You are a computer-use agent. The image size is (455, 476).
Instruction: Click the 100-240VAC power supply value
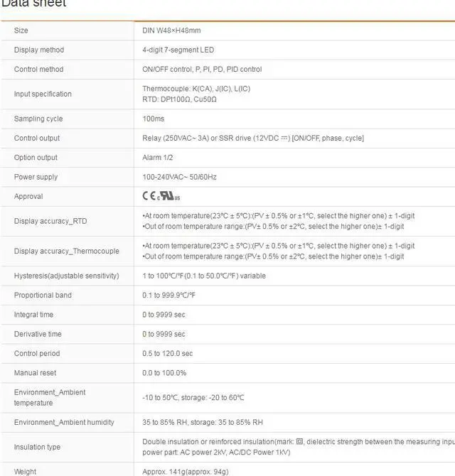click(179, 177)
